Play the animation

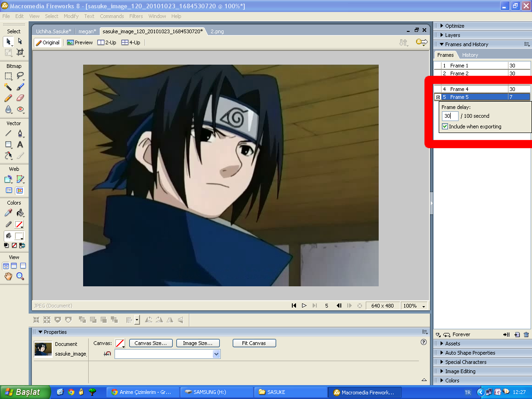point(304,306)
